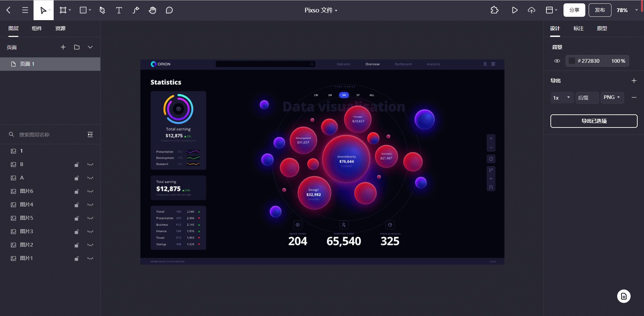Select the Pen tool
644x316 pixels.
tap(102, 10)
